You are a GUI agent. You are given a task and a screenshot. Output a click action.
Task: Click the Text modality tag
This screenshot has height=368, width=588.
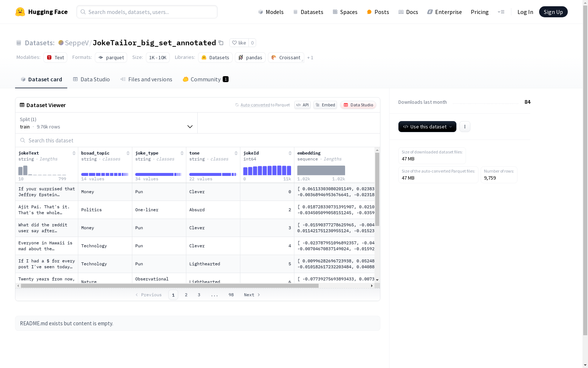point(55,57)
